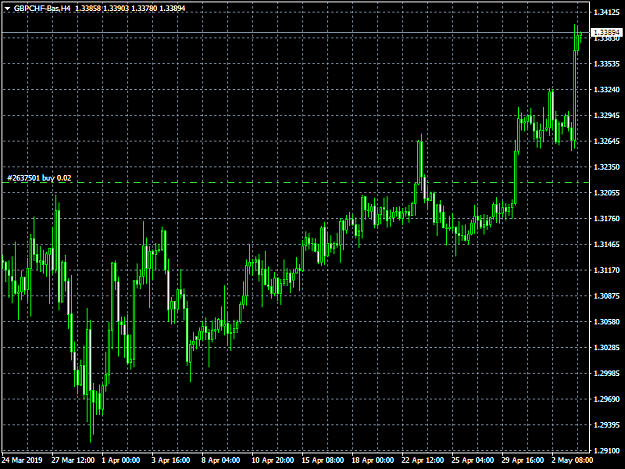Click the 1.30875 price axis label
The height and width of the screenshot is (469, 625).
click(x=607, y=296)
